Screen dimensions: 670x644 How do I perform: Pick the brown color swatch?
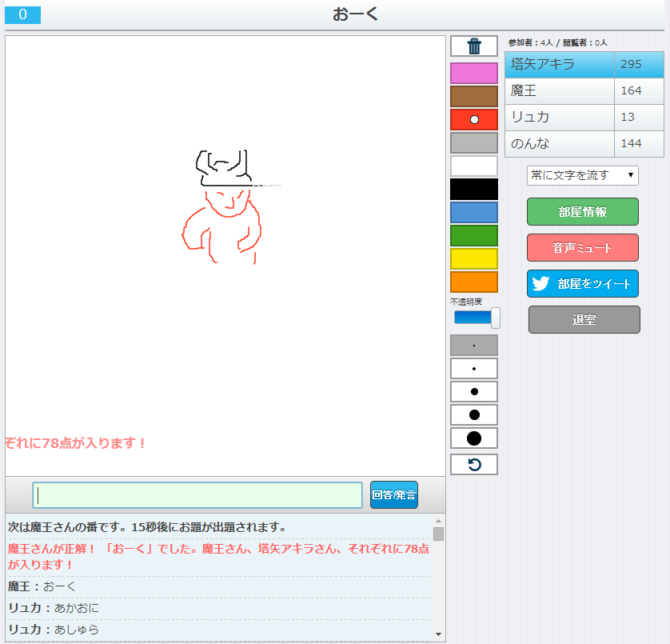point(474,96)
